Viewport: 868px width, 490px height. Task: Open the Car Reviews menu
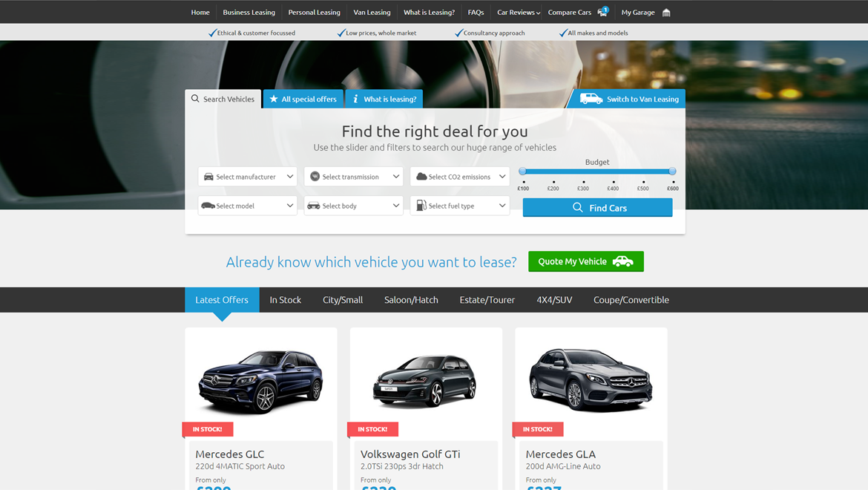click(517, 12)
